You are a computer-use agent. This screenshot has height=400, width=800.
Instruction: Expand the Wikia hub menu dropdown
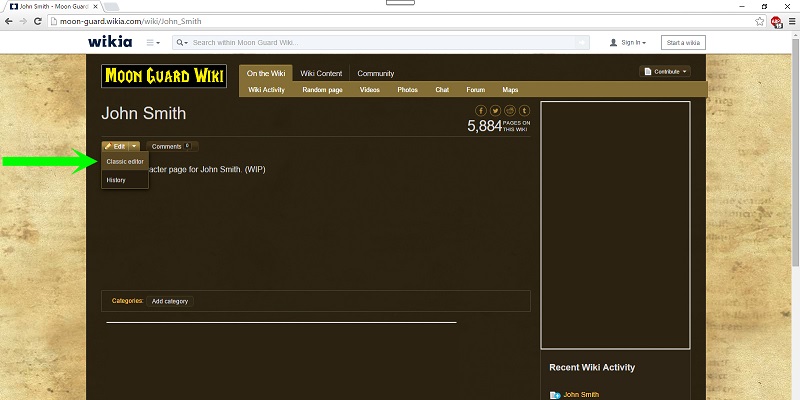tap(153, 43)
